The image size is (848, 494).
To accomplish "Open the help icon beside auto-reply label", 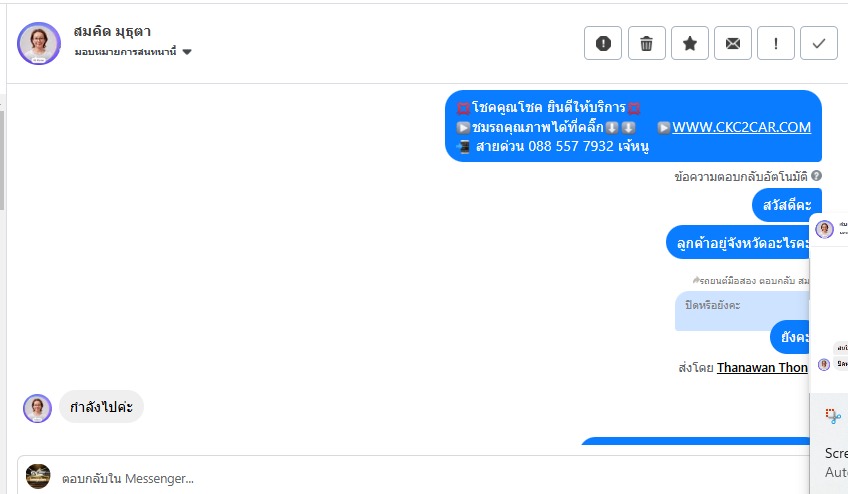I will (817, 175).
